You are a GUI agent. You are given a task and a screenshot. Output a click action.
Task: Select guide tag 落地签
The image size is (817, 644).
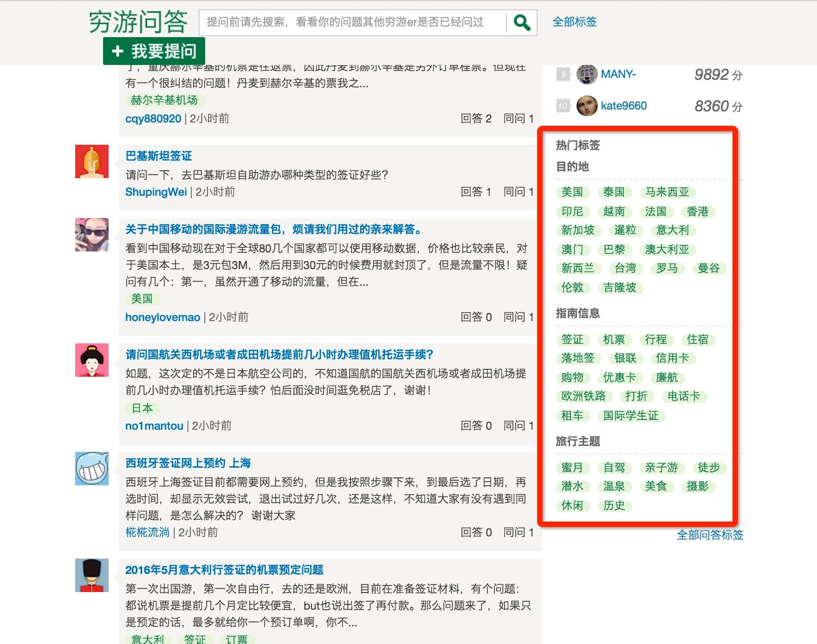tap(578, 358)
